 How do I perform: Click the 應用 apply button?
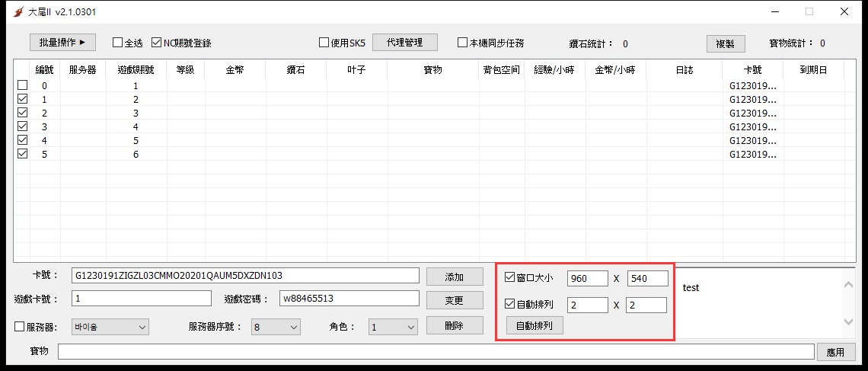click(x=835, y=352)
